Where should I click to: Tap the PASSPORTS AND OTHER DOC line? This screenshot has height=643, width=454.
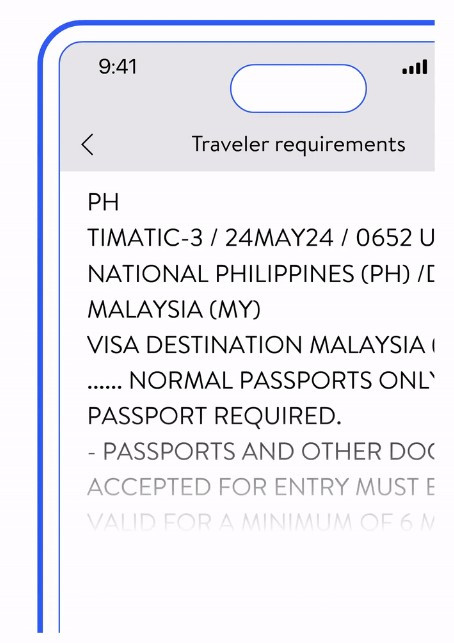(x=261, y=451)
